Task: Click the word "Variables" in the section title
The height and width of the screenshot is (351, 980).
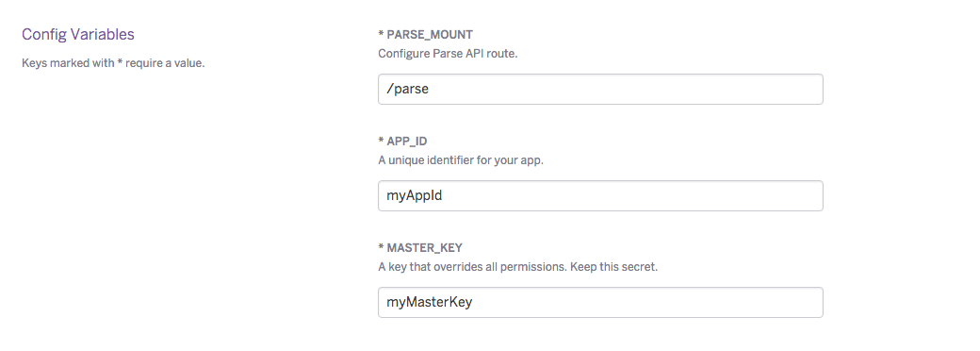Action: [x=106, y=34]
